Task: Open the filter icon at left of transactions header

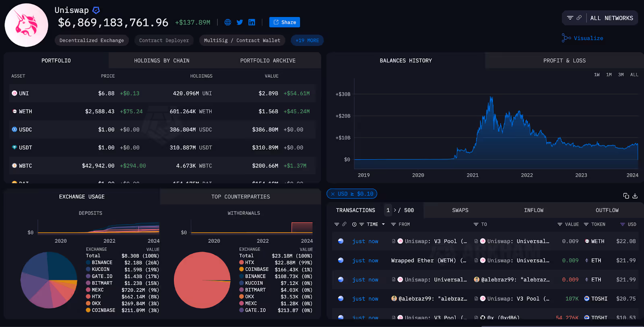Action: [336, 224]
